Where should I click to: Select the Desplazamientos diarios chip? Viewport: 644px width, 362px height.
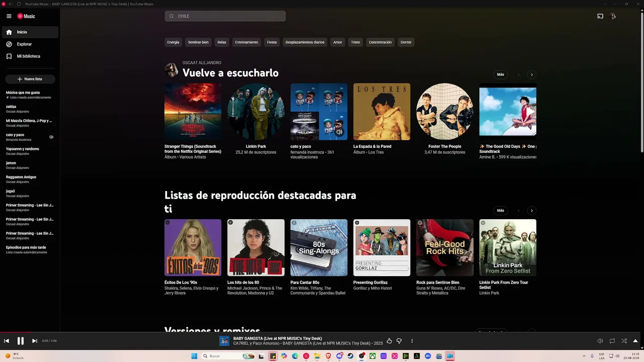[305, 42]
